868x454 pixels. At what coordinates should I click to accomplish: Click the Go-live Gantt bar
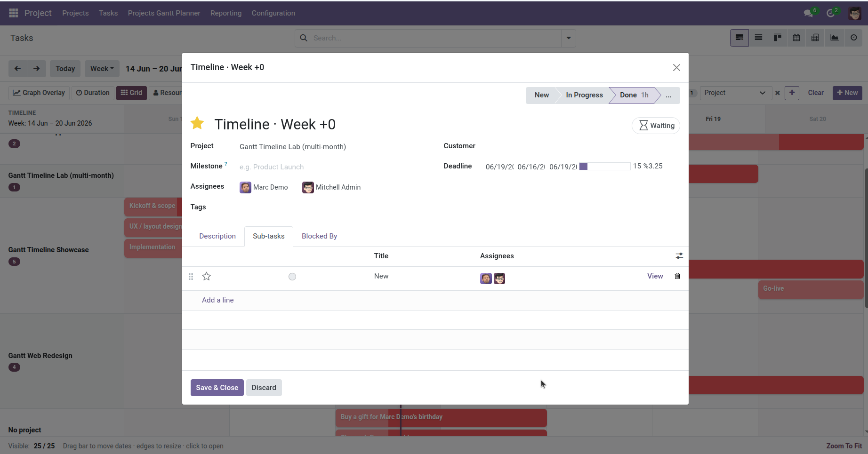click(811, 289)
